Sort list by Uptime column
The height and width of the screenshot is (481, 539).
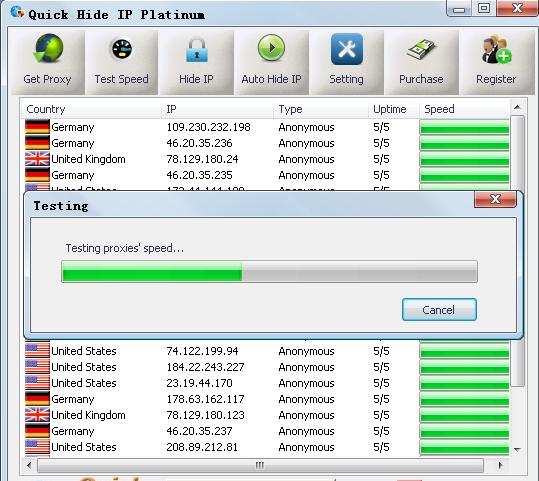coord(394,109)
